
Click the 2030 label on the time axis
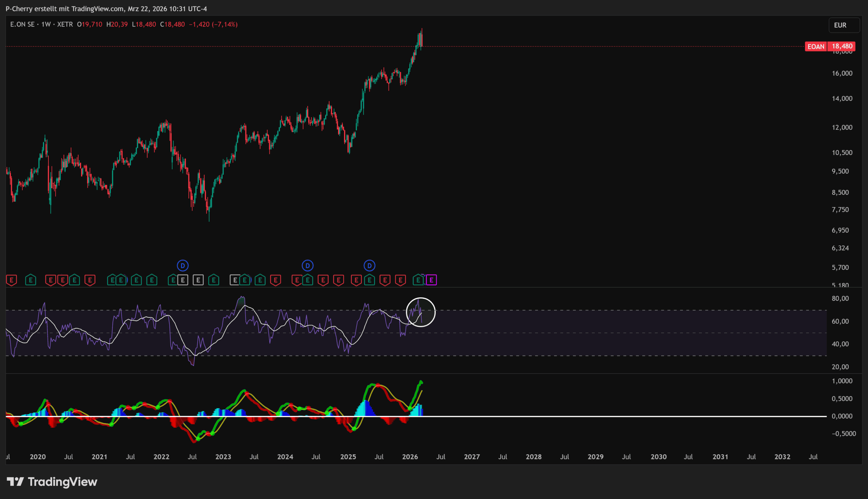(658, 457)
